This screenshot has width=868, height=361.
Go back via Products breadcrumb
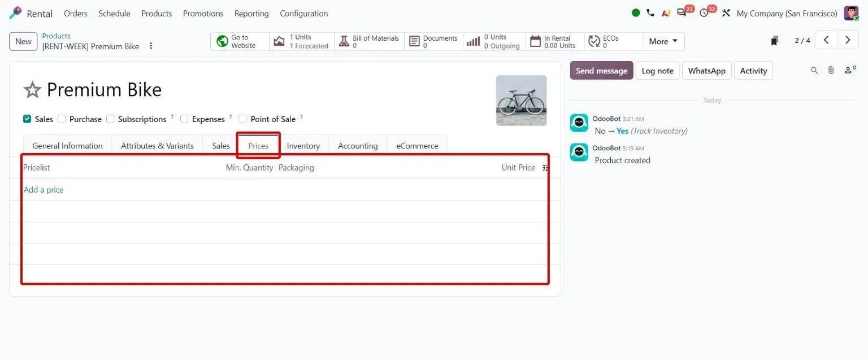(56, 36)
